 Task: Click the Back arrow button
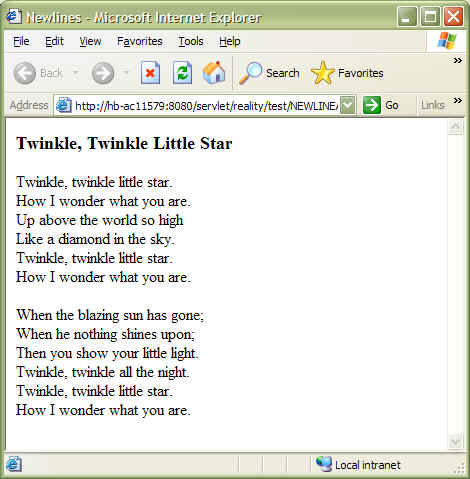[x=25, y=73]
